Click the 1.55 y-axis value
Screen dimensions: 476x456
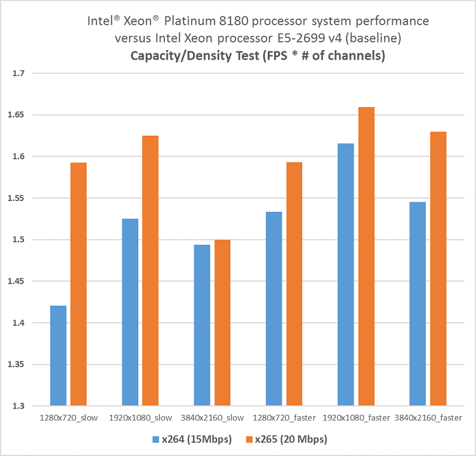click(16, 198)
